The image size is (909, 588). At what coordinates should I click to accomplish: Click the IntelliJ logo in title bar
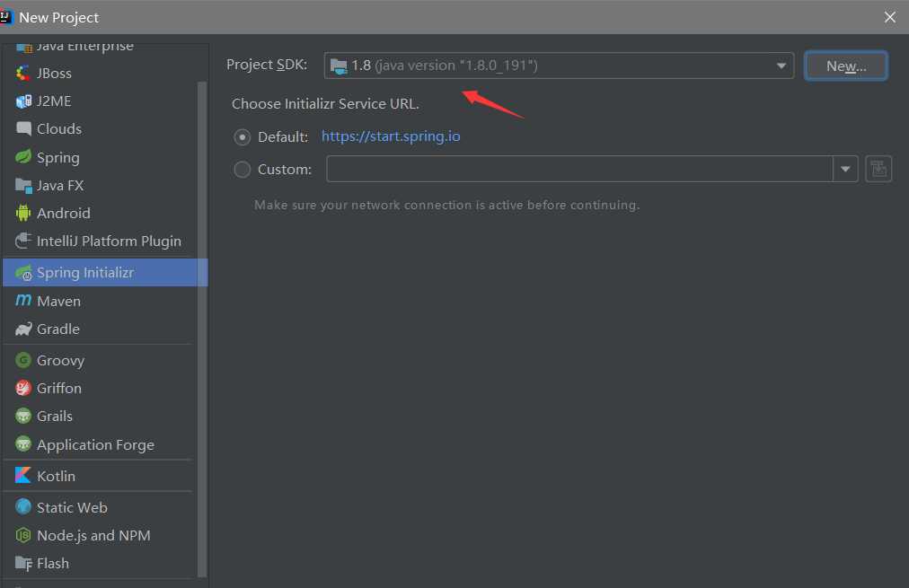[5, 17]
